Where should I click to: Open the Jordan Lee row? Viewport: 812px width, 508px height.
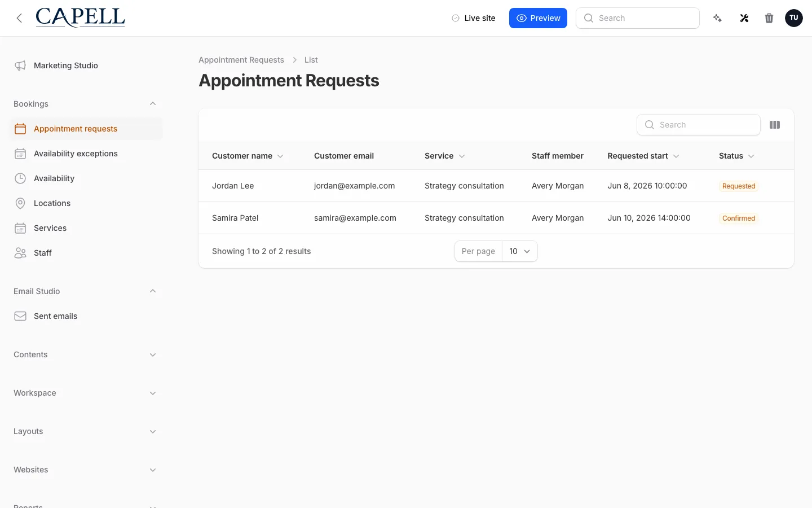[496, 186]
